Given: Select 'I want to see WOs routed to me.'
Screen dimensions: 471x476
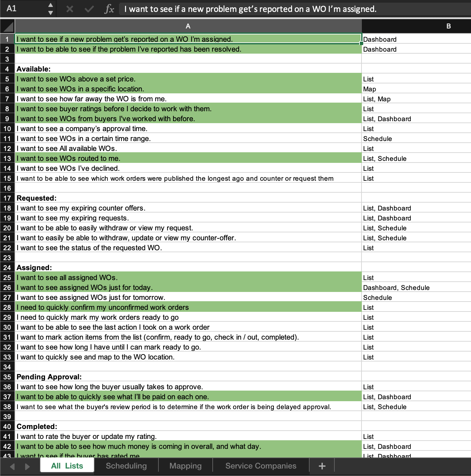Looking at the screenshot, I should click(188, 158).
